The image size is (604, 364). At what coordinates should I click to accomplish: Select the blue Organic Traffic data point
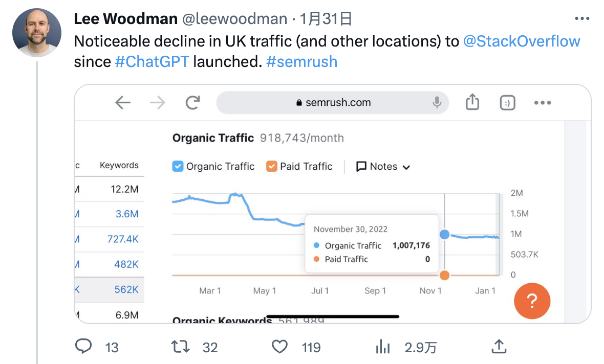pyautogui.click(x=444, y=235)
